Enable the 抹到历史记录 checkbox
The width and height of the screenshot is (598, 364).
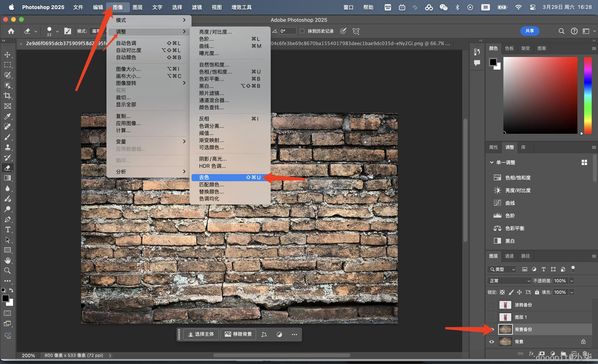click(302, 31)
